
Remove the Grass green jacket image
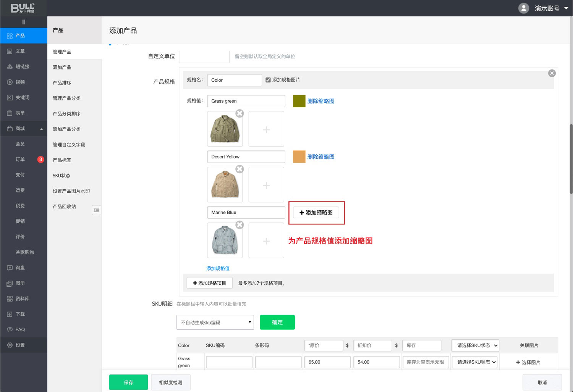[x=240, y=113]
